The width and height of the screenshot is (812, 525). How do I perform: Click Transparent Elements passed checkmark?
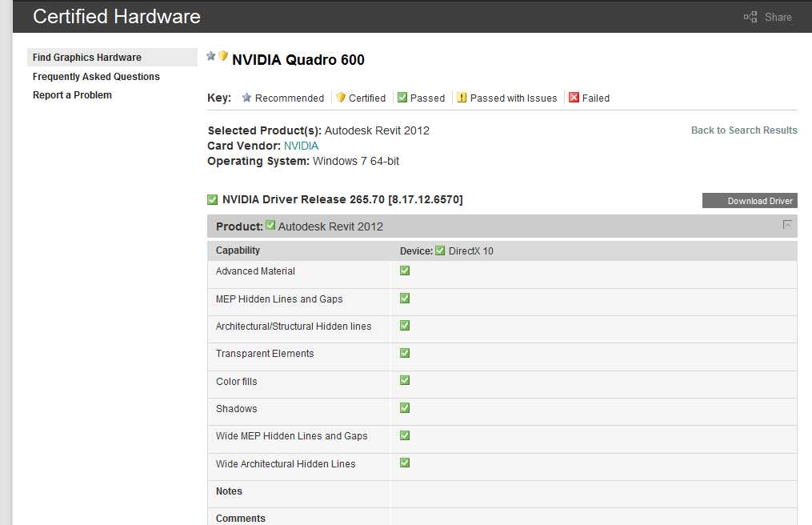pyautogui.click(x=405, y=353)
